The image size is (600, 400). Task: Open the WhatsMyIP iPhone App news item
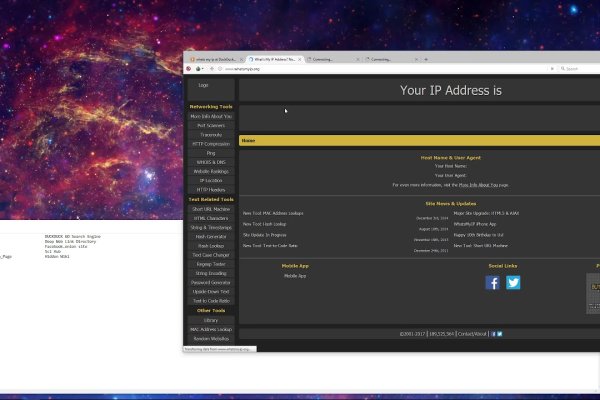[475, 224]
